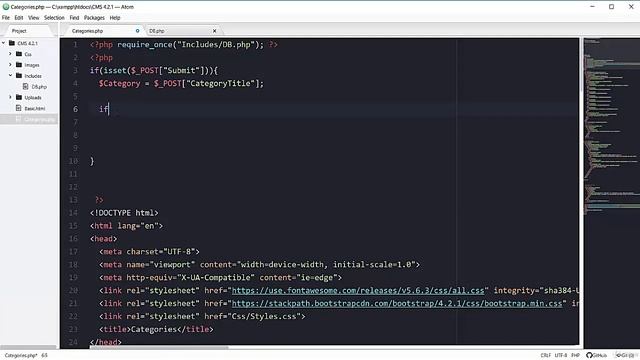The width and height of the screenshot is (640, 360).
Task: Open the GitHub panel from status bar
Action: click(597, 356)
